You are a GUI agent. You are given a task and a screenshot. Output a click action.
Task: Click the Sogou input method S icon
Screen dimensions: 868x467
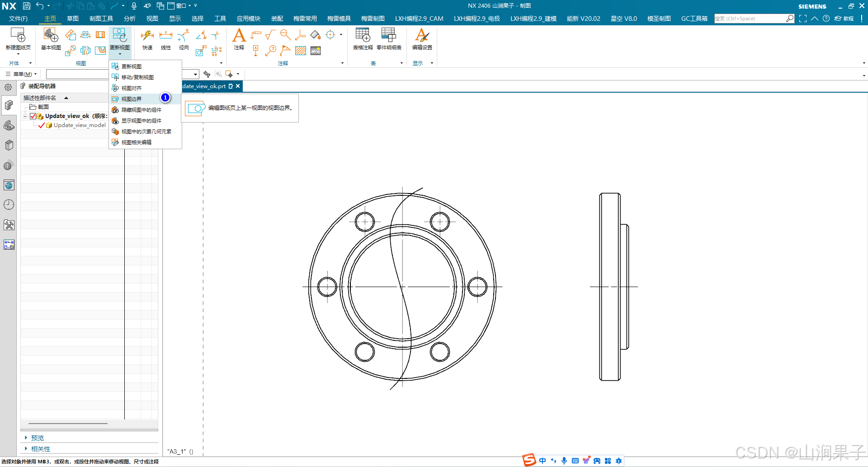point(529,460)
